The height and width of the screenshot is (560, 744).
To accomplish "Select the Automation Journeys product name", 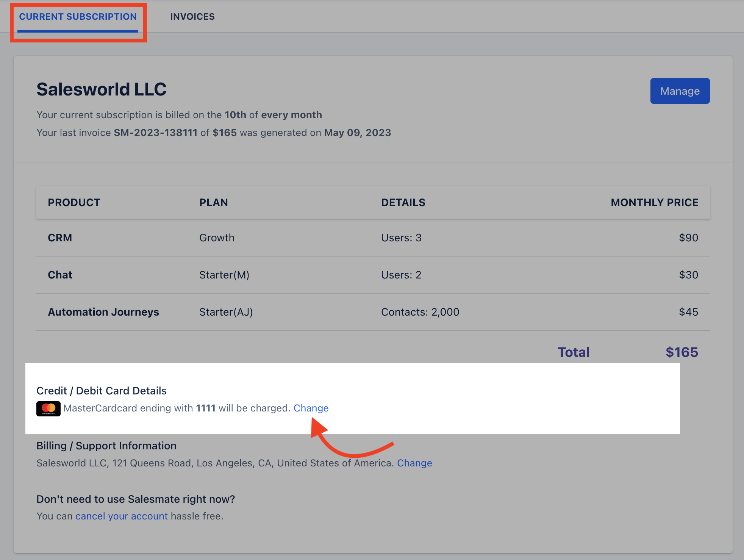I will tap(103, 312).
